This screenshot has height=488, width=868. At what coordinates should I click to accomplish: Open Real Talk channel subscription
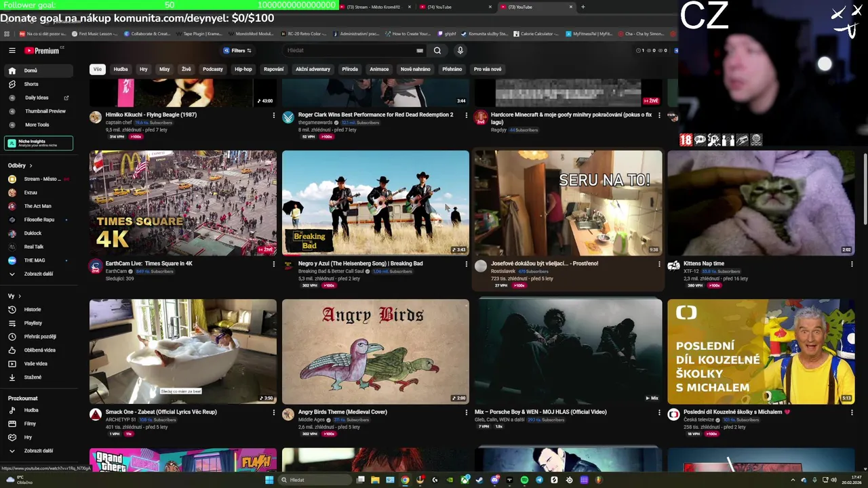38,247
